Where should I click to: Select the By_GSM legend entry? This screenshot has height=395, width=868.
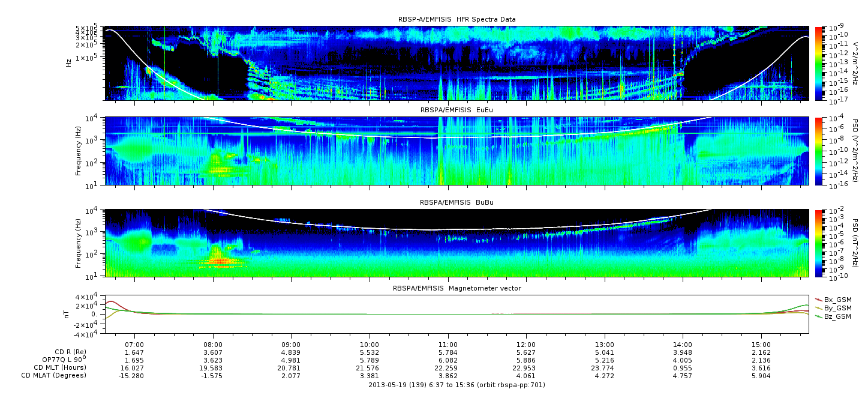[x=833, y=308]
